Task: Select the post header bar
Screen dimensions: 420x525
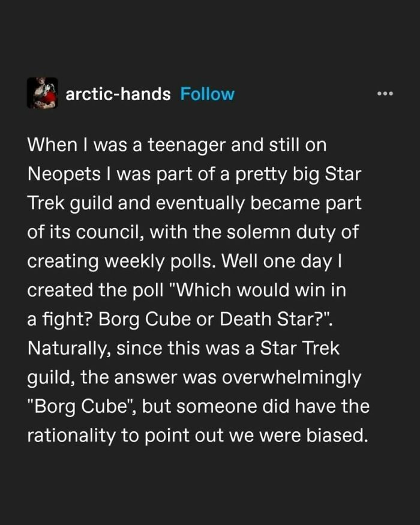Action: tap(210, 94)
